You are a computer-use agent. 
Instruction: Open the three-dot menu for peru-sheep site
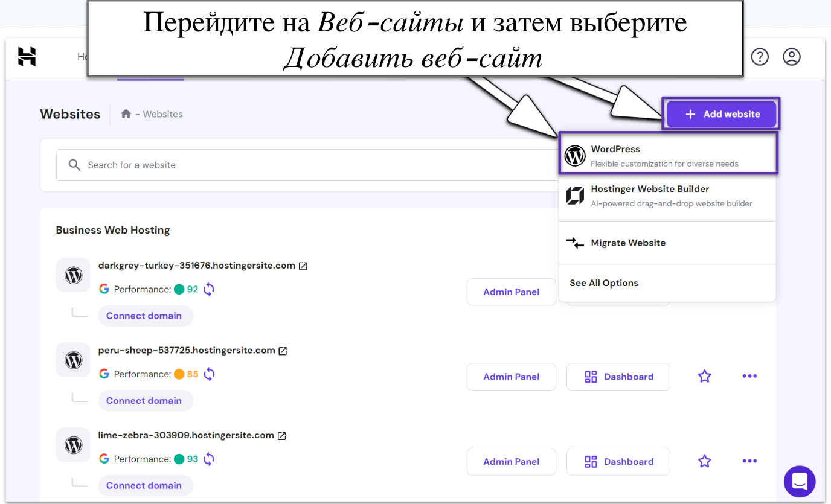pos(749,375)
